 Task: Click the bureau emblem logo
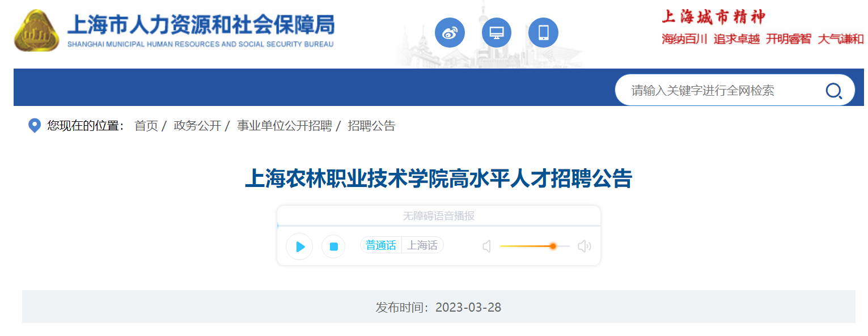[x=36, y=31]
